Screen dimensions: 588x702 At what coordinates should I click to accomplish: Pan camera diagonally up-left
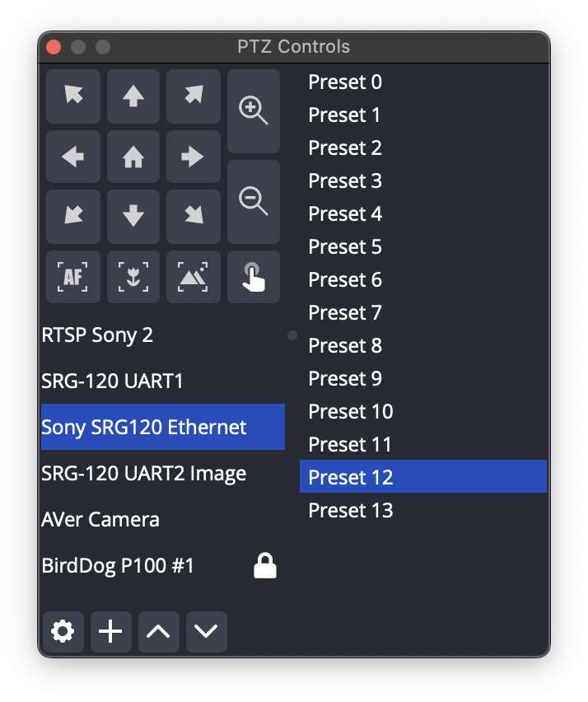click(x=72, y=96)
